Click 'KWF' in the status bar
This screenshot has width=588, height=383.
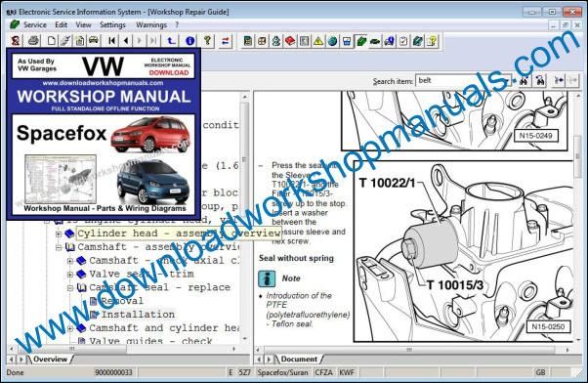coord(347,372)
